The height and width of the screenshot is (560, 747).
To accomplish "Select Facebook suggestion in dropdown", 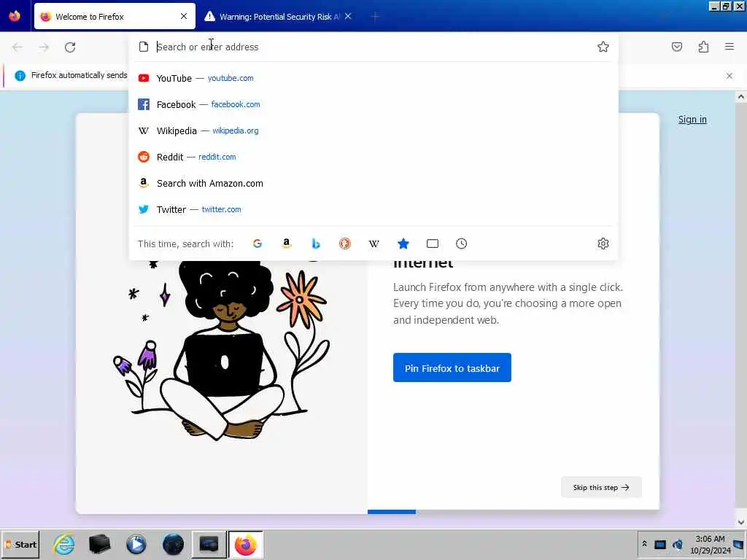I will [373, 104].
